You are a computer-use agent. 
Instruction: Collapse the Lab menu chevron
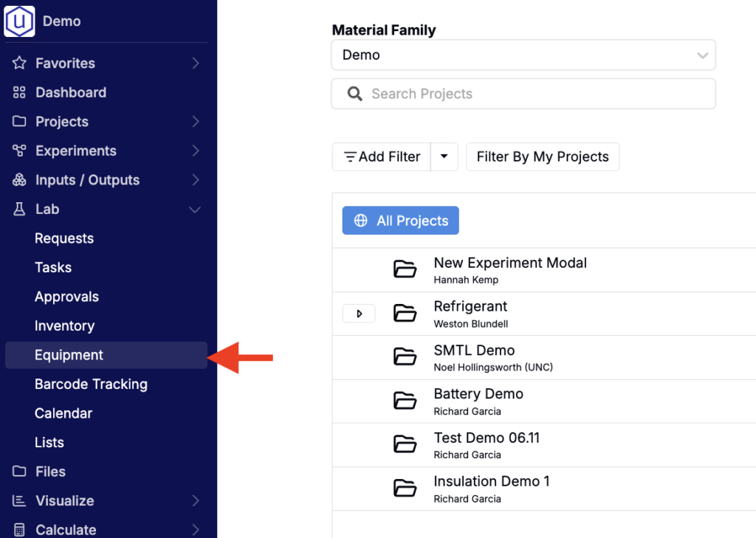pos(195,210)
